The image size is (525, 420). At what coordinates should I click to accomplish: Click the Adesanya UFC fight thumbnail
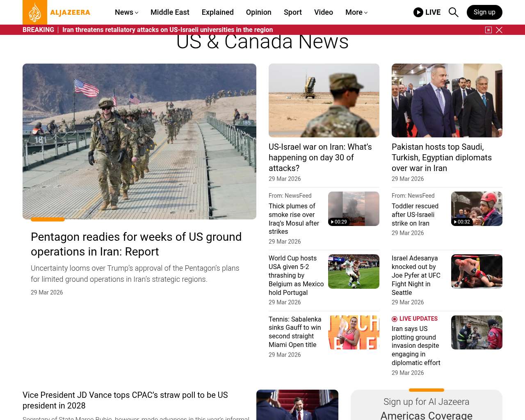point(476,272)
